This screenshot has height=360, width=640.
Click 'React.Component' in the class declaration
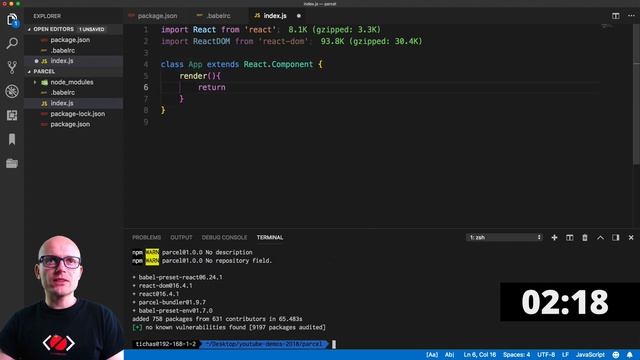tap(278, 64)
